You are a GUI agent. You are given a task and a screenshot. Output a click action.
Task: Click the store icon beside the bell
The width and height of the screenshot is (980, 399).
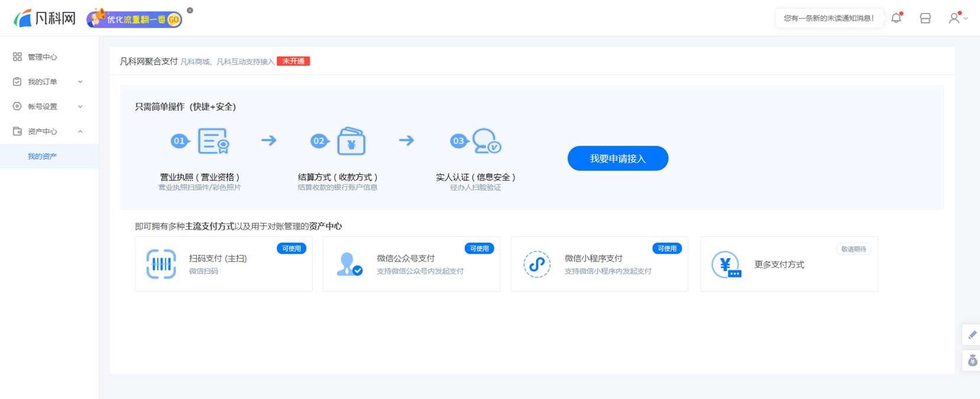(925, 18)
